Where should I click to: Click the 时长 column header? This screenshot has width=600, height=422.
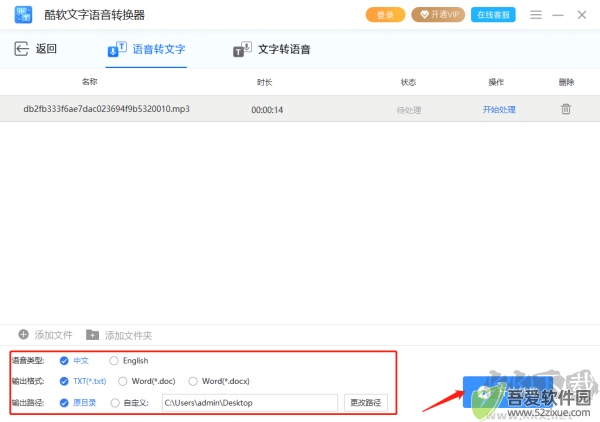tap(264, 82)
